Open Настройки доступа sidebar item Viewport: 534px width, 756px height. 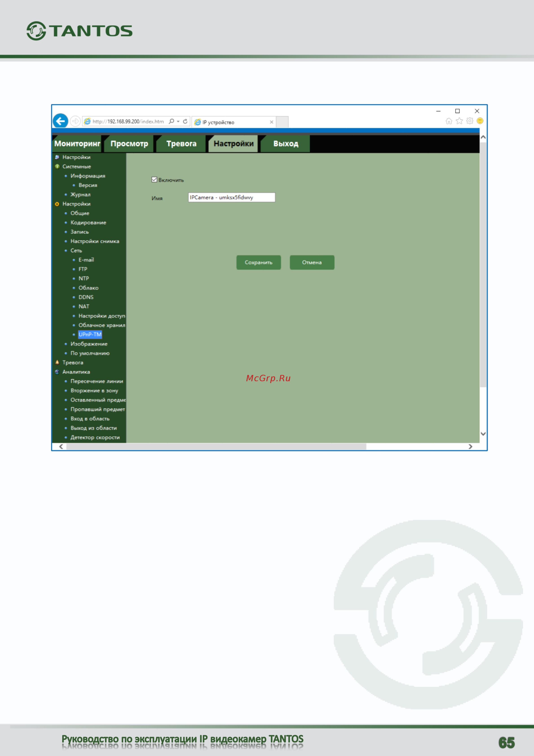coord(102,316)
